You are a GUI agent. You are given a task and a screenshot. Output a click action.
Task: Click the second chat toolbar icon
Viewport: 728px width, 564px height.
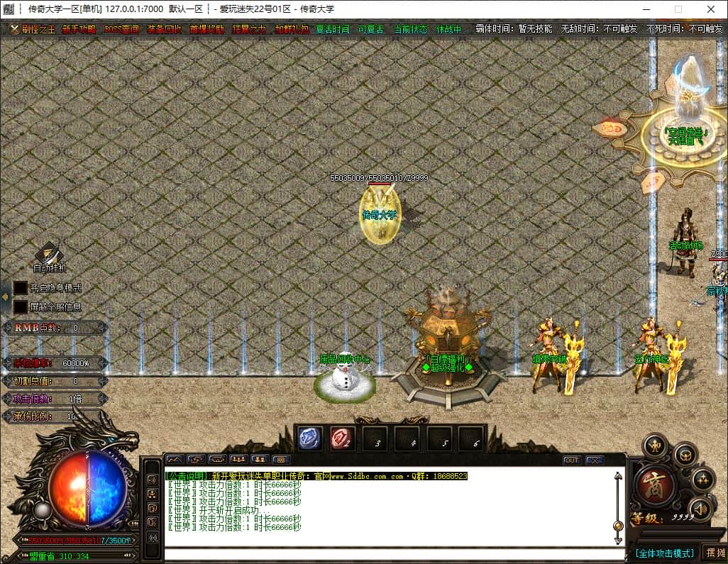[197, 460]
